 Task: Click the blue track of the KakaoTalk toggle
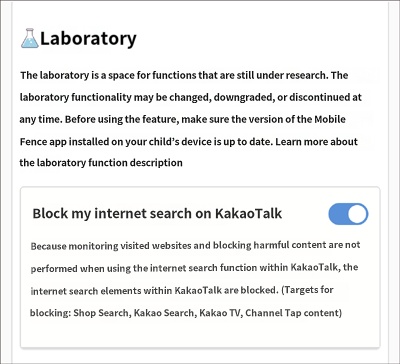point(337,214)
